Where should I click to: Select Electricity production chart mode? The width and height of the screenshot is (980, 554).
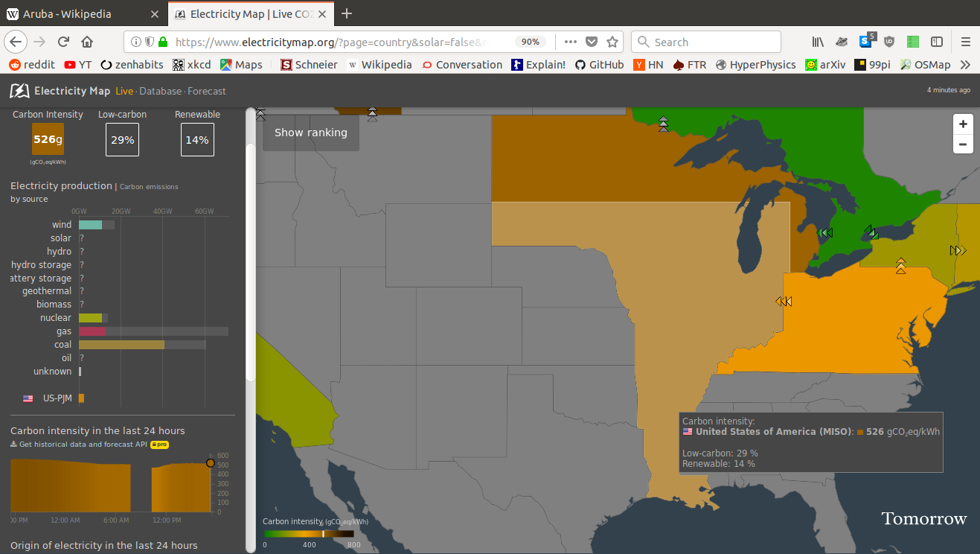point(61,186)
